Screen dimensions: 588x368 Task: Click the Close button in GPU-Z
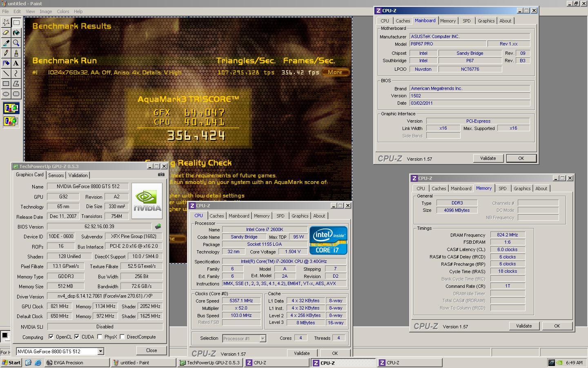(151, 350)
